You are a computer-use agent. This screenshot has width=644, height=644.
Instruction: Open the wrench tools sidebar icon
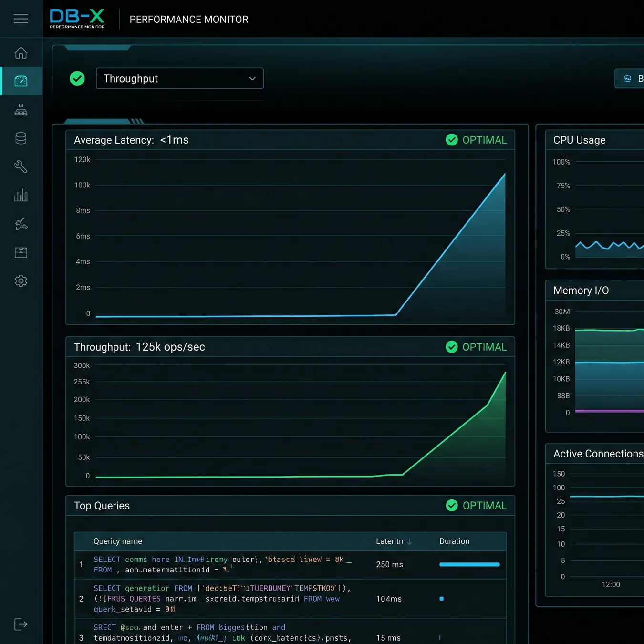pos(21,167)
